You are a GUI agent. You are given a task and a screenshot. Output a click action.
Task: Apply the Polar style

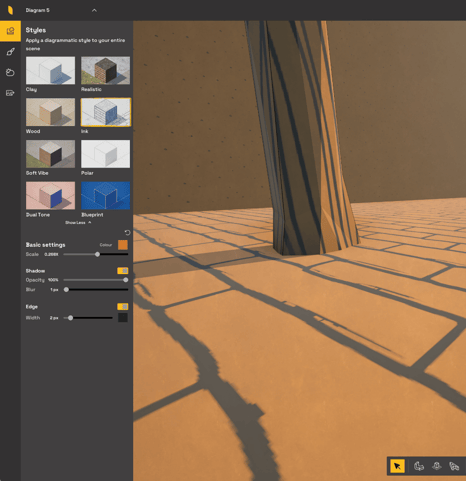[105, 154]
